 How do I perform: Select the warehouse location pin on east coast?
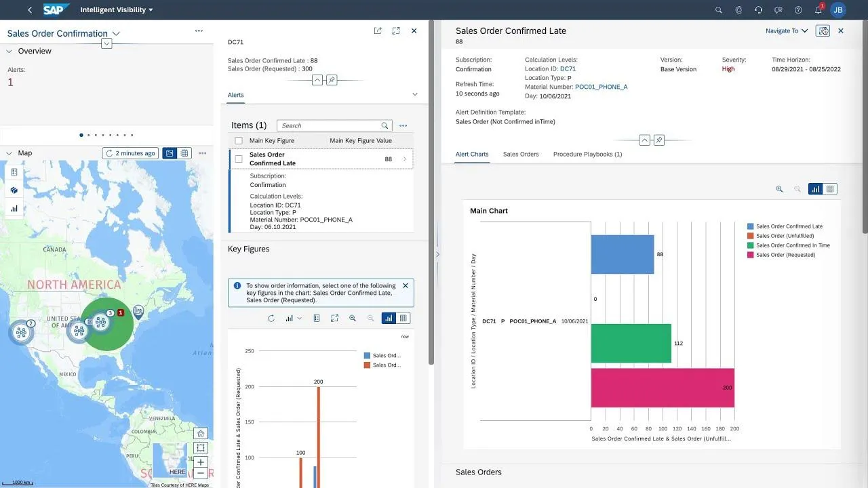[x=138, y=312]
